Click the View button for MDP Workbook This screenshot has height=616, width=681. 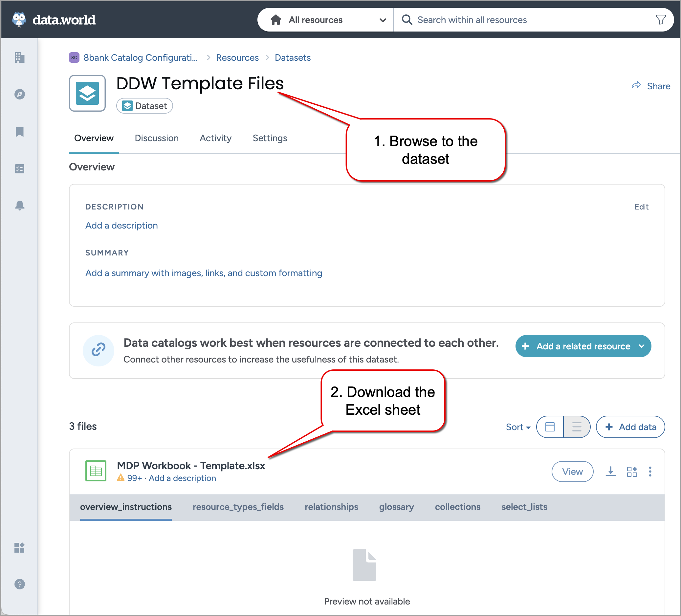572,472
